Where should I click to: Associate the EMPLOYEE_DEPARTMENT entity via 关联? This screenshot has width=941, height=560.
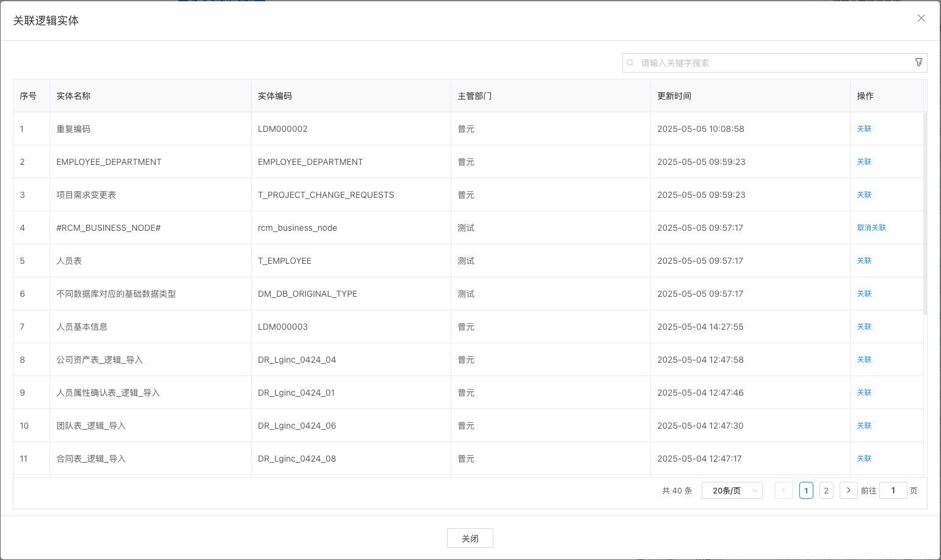tap(864, 162)
